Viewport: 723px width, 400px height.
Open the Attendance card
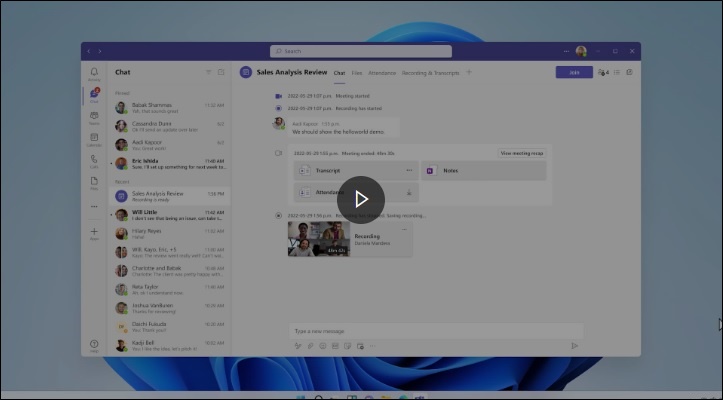click(x=356, y=192)
